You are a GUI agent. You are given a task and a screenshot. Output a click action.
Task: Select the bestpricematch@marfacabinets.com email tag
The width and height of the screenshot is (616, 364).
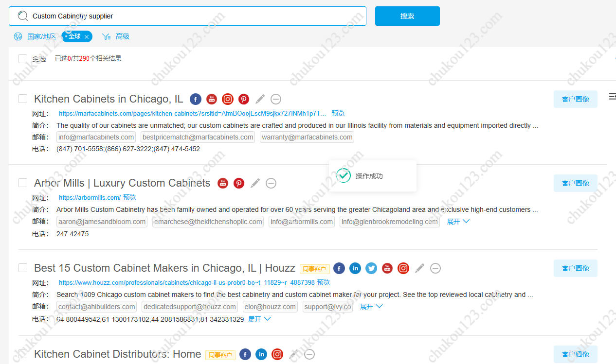click(x=198, y=138)
